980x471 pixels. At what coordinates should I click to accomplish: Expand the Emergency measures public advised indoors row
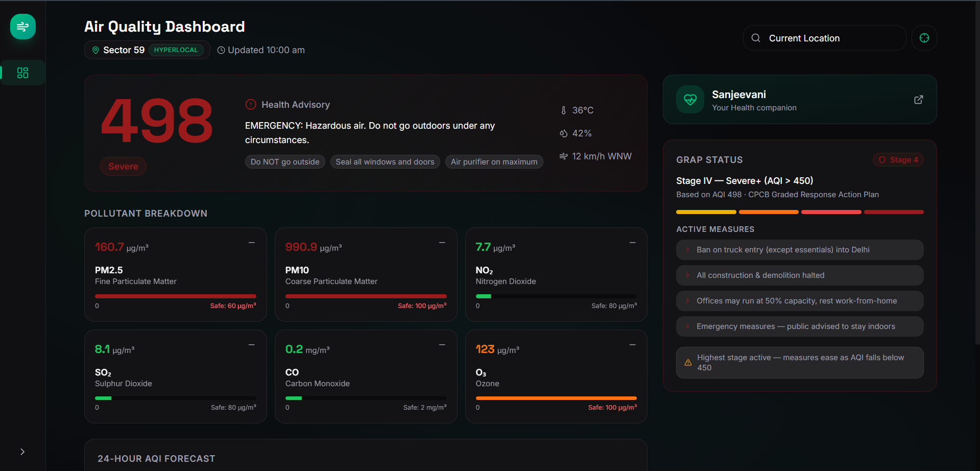pyautogui.click(x=800, y=326)
